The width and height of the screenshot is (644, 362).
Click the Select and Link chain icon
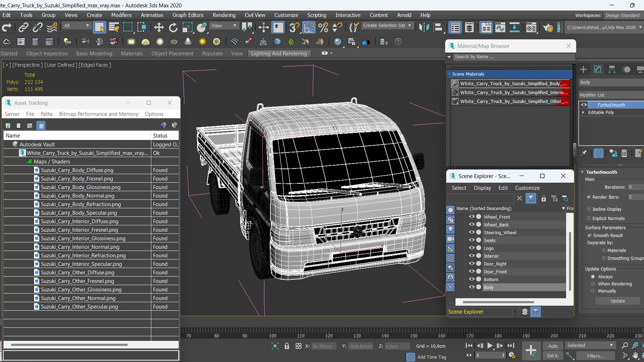[x=23, y=27]
